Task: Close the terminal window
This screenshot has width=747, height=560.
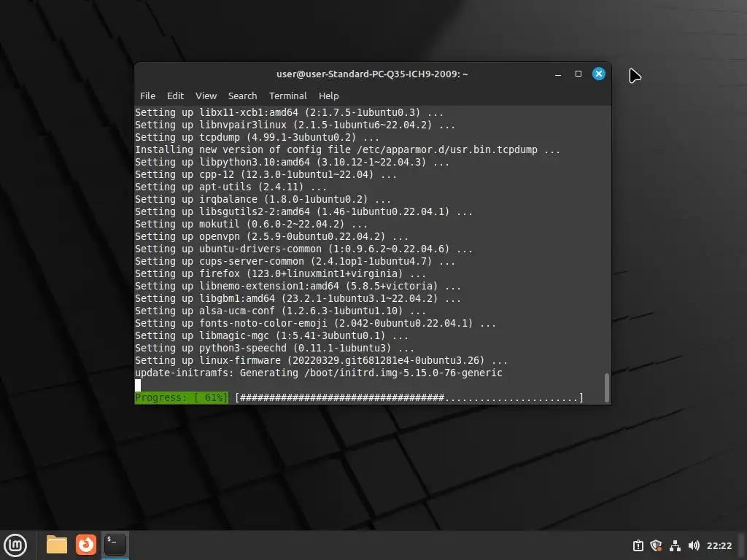Action: (599, 74)
